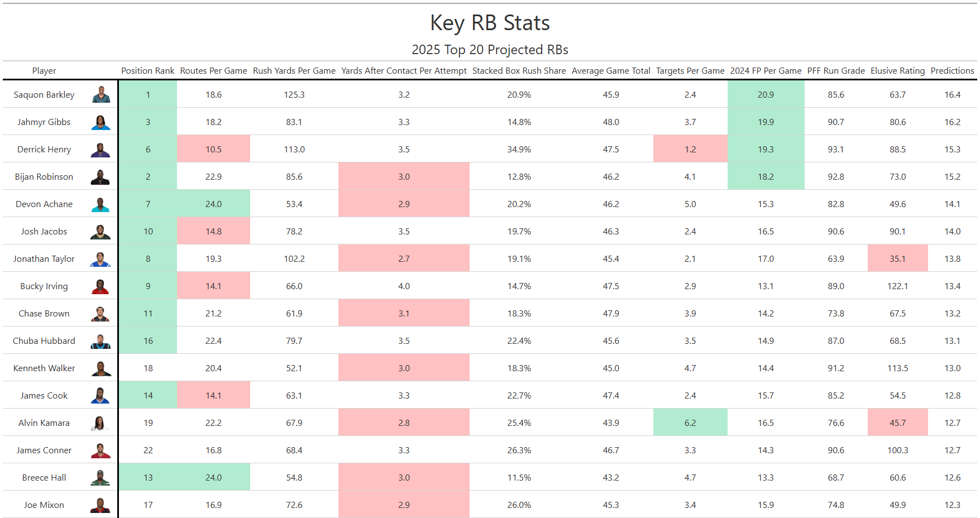
Task: Click the Key RB Stats title
Action: tap(490, 23)
